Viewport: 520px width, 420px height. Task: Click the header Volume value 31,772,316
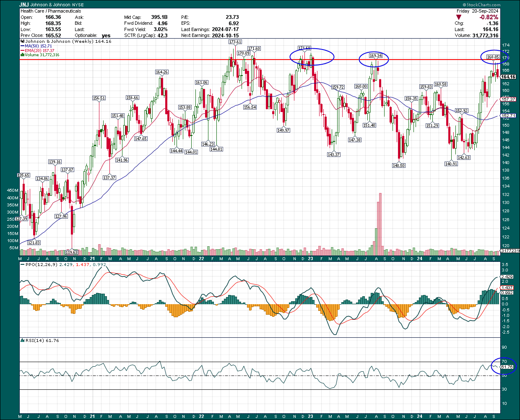point(485,36)
